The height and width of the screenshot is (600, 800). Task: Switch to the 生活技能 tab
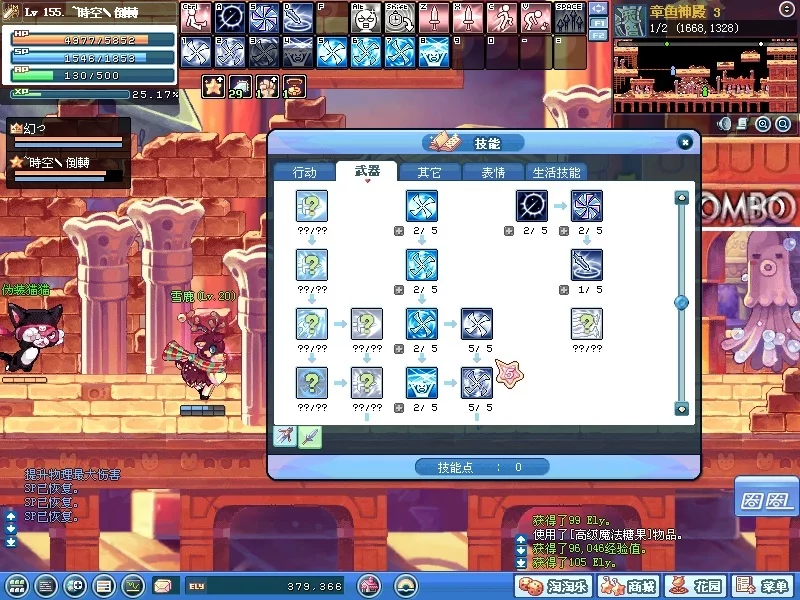tap(556, 172)
